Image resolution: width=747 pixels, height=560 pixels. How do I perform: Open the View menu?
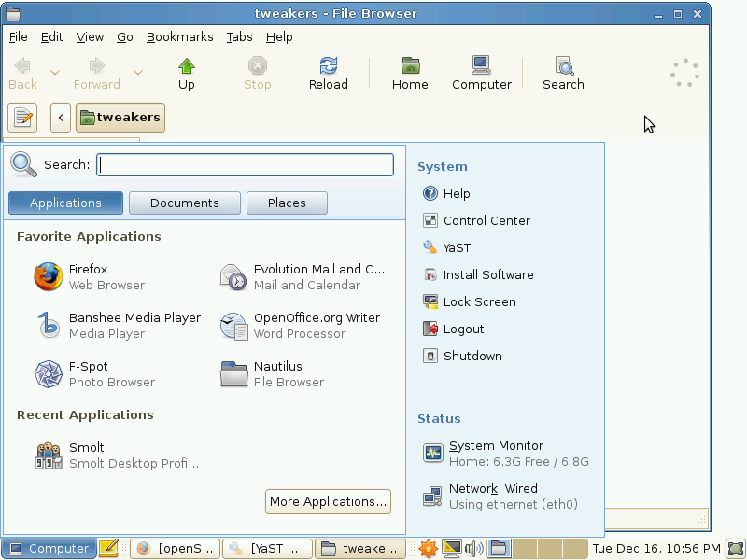[90, 37]
